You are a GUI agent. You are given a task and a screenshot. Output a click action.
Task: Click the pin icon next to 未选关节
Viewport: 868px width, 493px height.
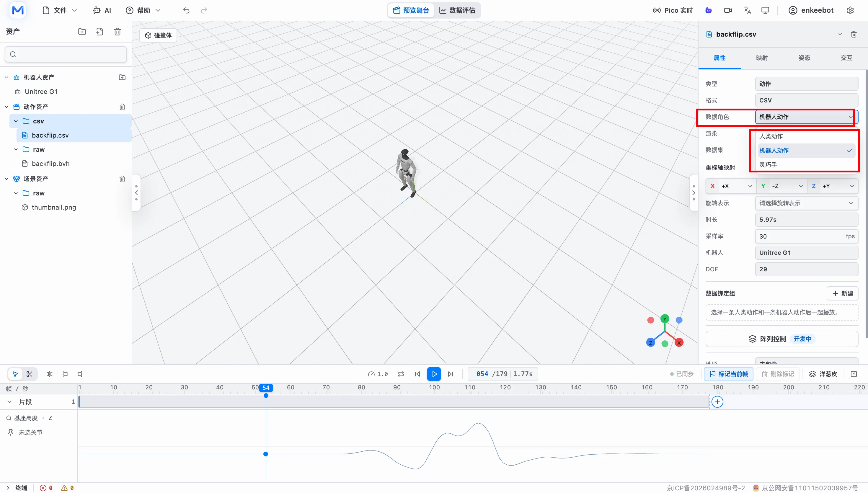[x=11, y=432]
